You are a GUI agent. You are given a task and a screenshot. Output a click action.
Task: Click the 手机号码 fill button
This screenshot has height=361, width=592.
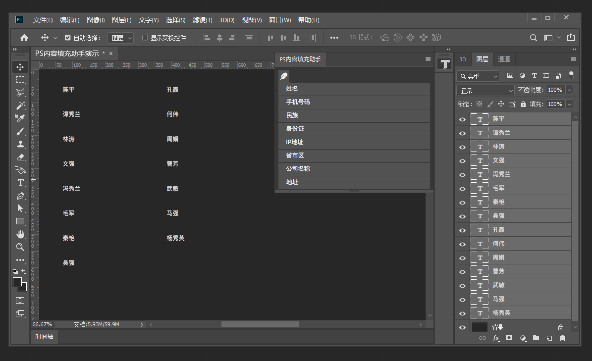354,102
